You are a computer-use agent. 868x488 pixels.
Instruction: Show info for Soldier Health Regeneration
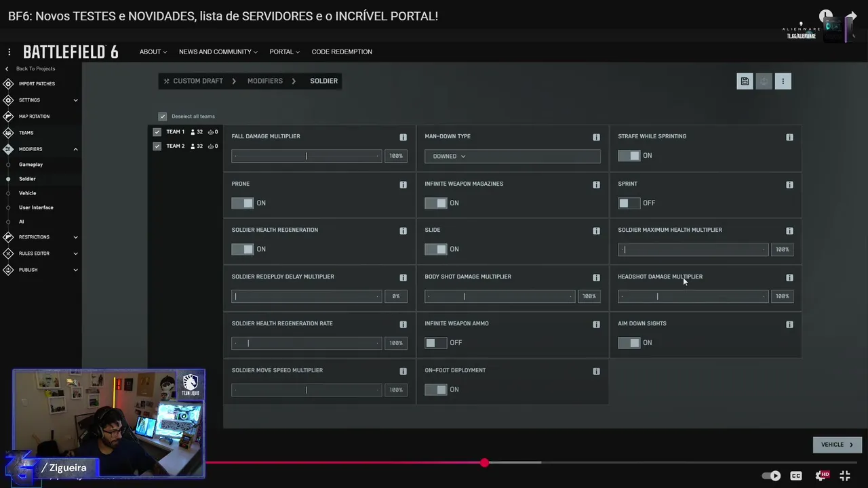[403, 230]
